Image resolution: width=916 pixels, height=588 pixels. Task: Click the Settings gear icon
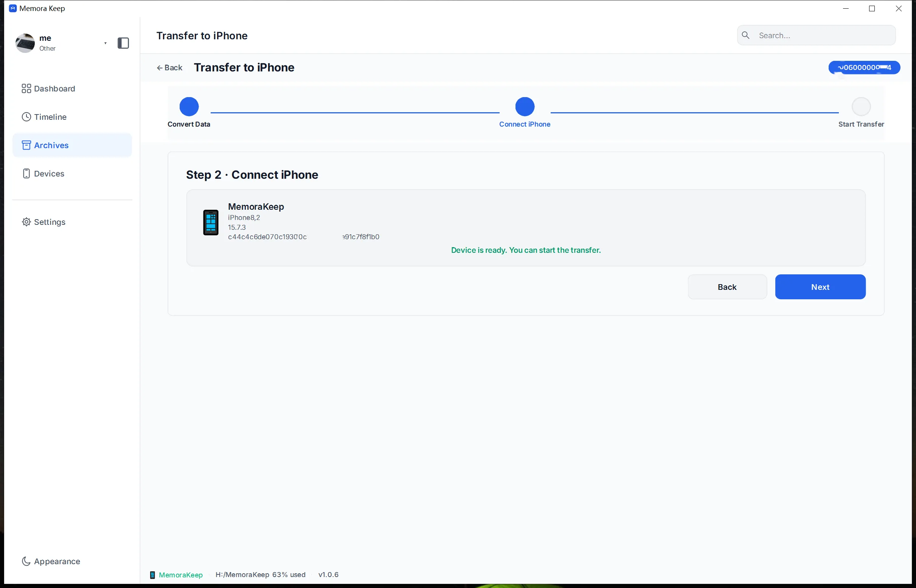pyautogui.click(x=26, y=222)
